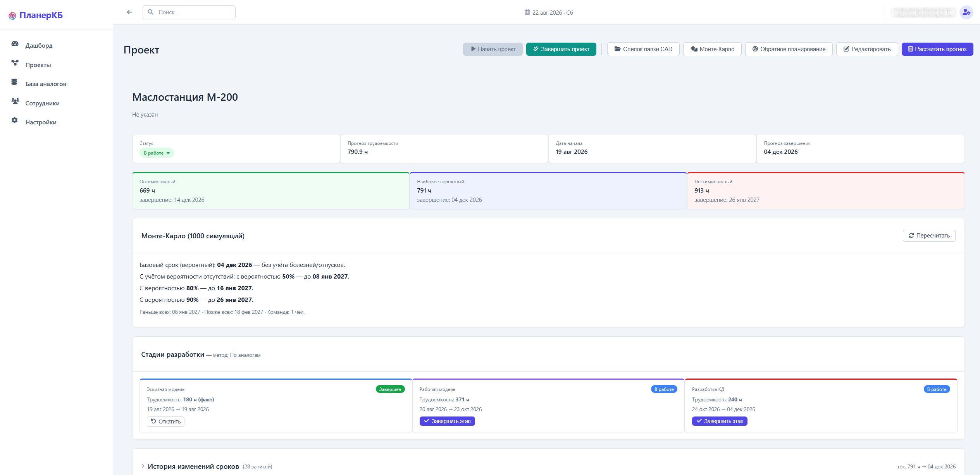Screen dimensions: 980x475
Task: Launch the Монте-Карло simulation button
Action: 712,49
